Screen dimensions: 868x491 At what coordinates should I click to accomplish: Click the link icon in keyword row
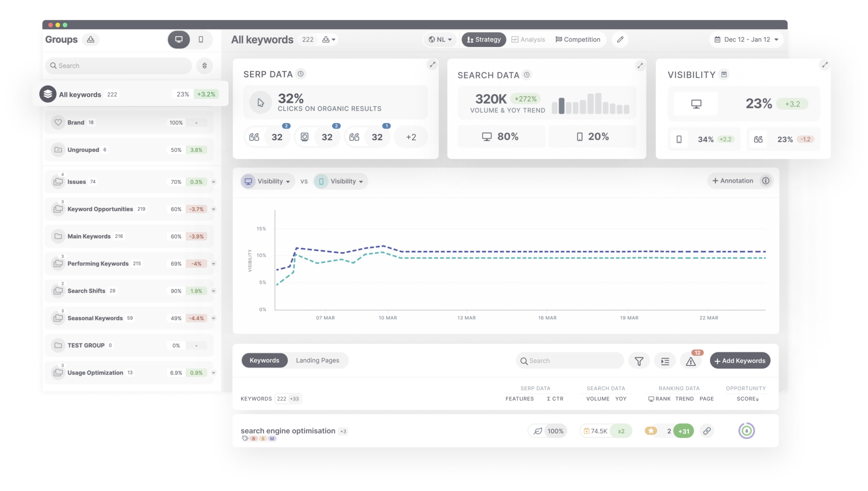point(707,431)
